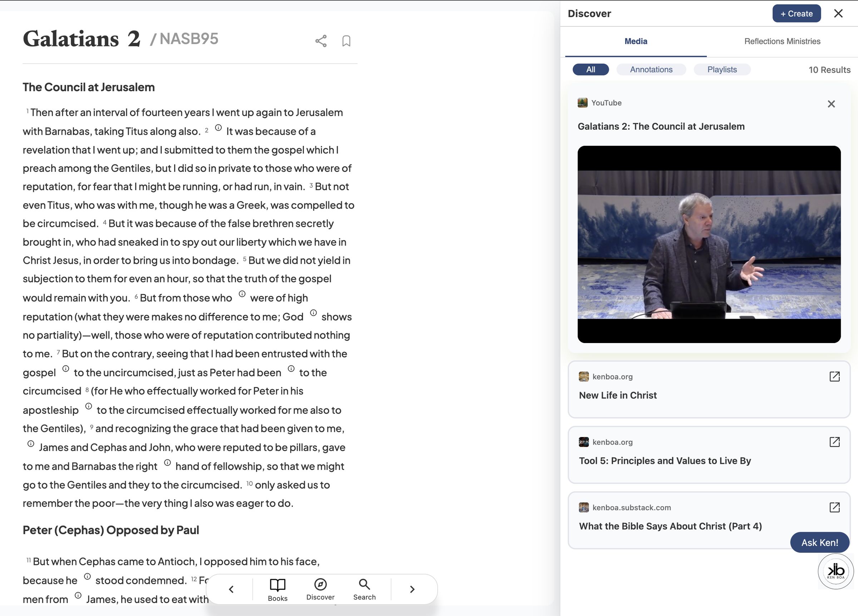This screenshot has width=858, height=616.
Task: Click 'The Council at Jerusalem' section heading
Action: coord(89,87)
